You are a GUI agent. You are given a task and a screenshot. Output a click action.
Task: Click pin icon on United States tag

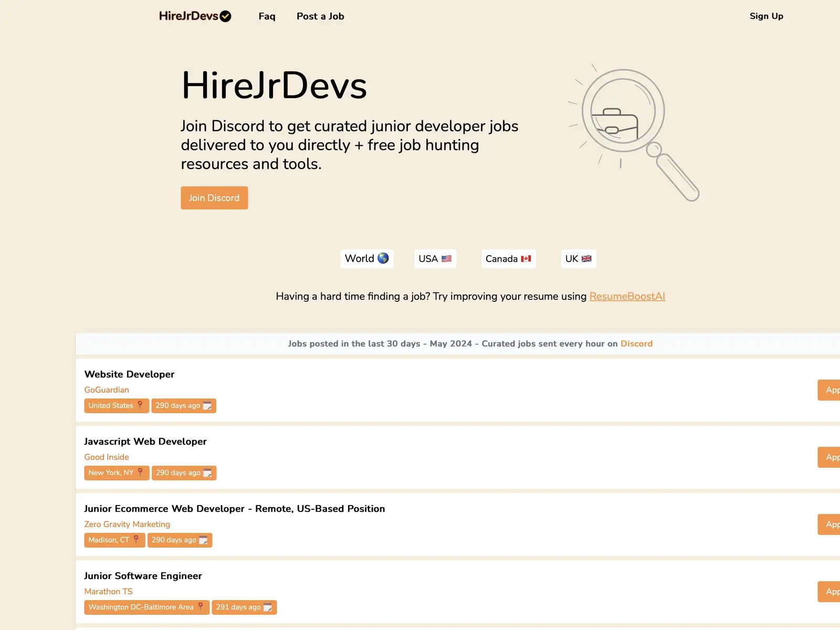140,405
